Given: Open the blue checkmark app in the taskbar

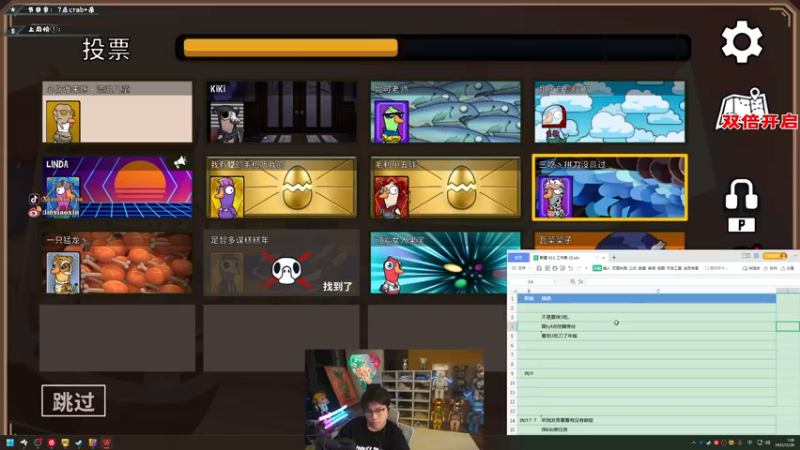Looking at the screenshot, I should pos(79,442).
